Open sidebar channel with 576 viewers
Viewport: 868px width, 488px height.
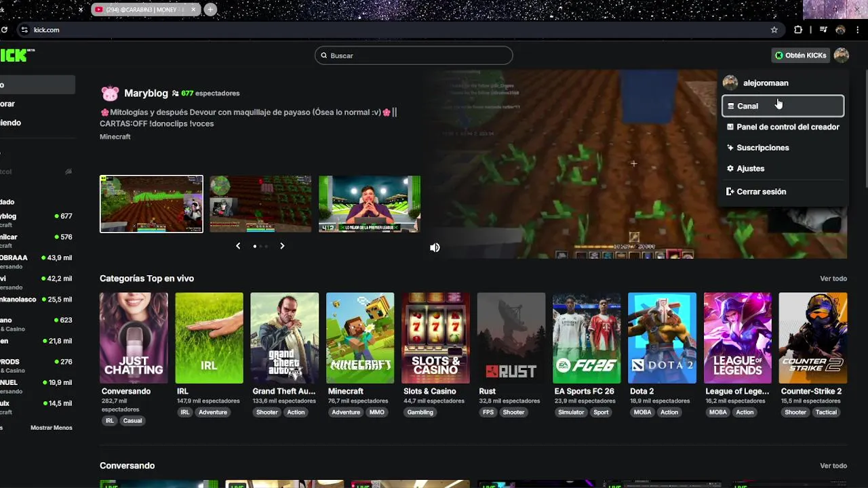click(37, 241)
